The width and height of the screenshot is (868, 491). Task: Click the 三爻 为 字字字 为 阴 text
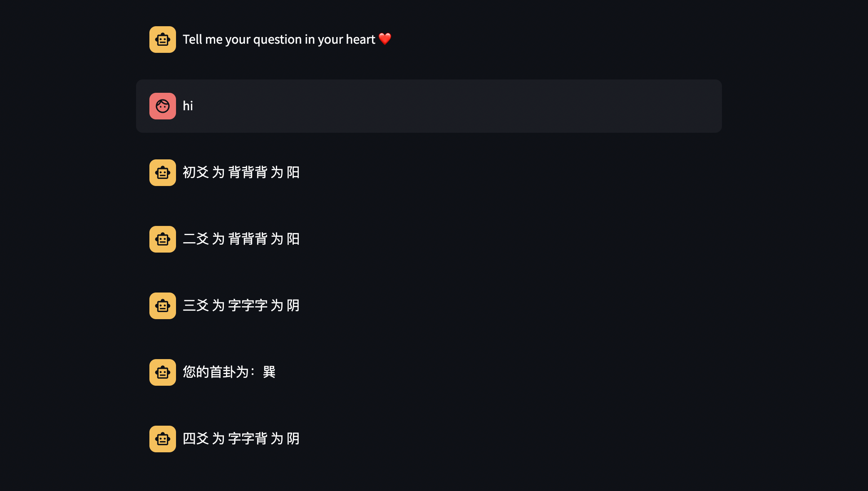[x=241, y=305]
